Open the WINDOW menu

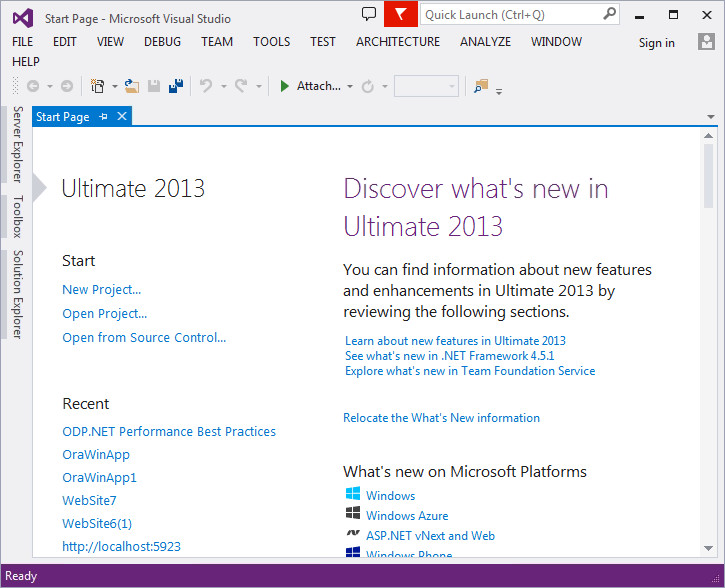click(556, 42)
